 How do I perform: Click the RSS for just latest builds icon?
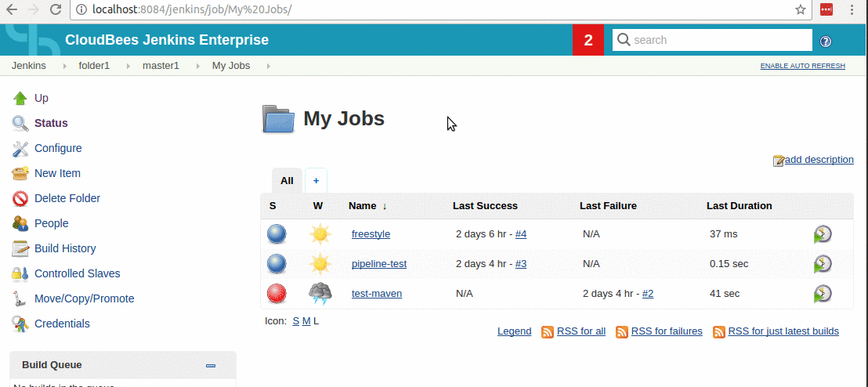pyautogui.click(x=719, y=332)
